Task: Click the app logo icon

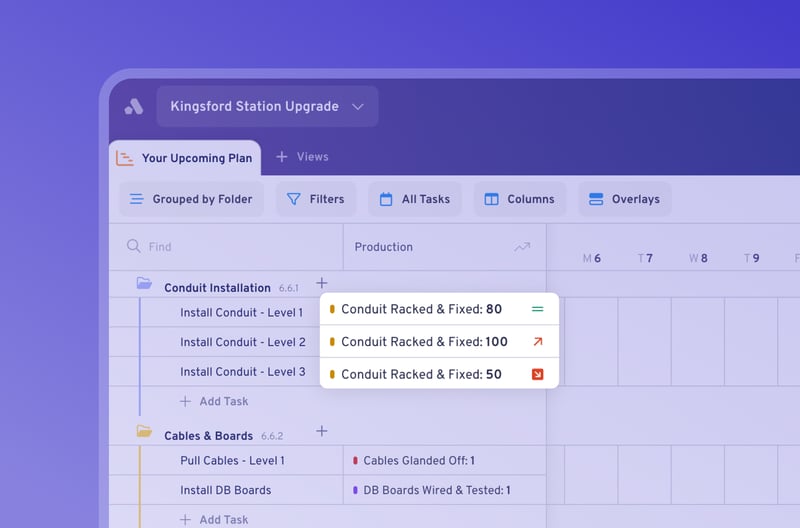Action: point(134,107)
